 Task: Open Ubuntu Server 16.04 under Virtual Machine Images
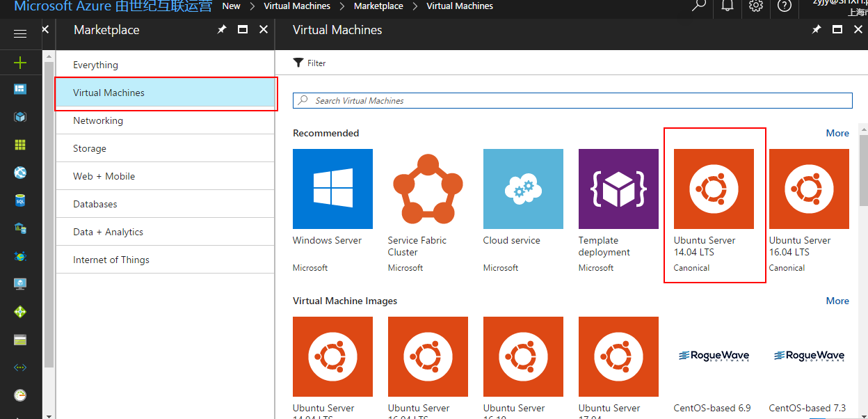pos(428,367)
